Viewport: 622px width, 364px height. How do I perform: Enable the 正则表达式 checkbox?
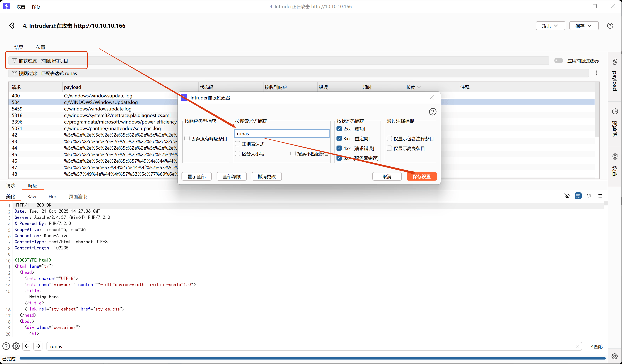point(237,143)
